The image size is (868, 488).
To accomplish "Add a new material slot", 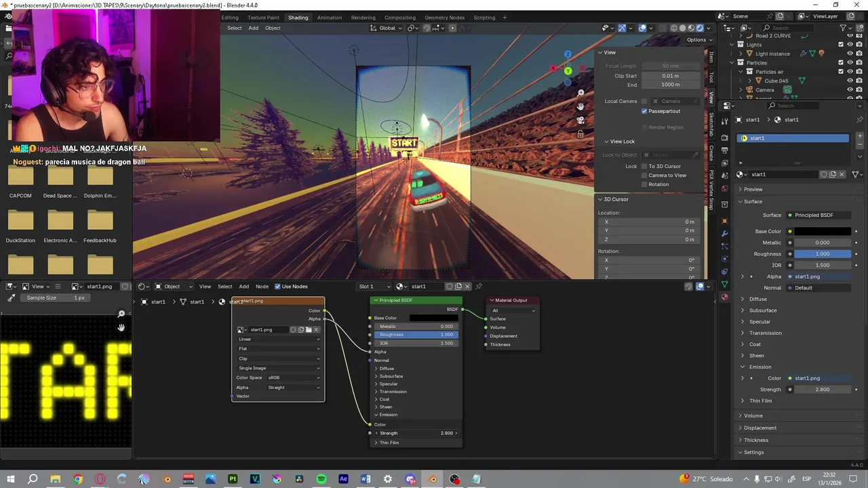I will coord(860,136).
